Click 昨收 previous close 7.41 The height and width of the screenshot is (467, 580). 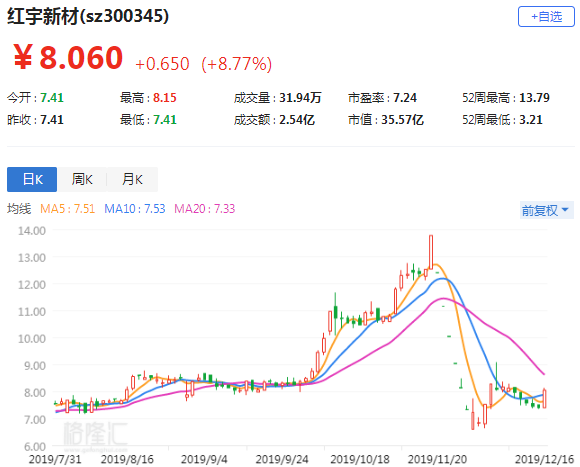pos(52,120)
